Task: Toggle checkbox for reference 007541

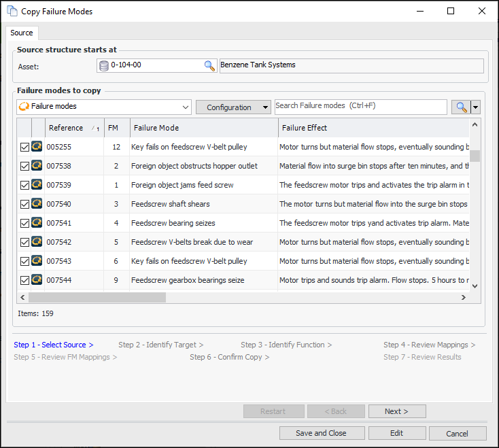Action: tap(24, 223)
